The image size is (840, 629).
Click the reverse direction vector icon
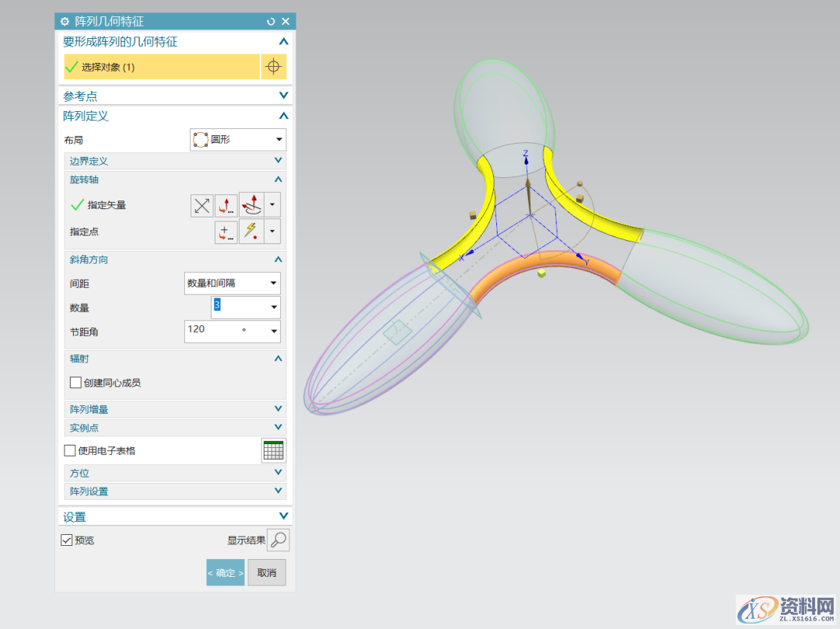tap(202, 205)
